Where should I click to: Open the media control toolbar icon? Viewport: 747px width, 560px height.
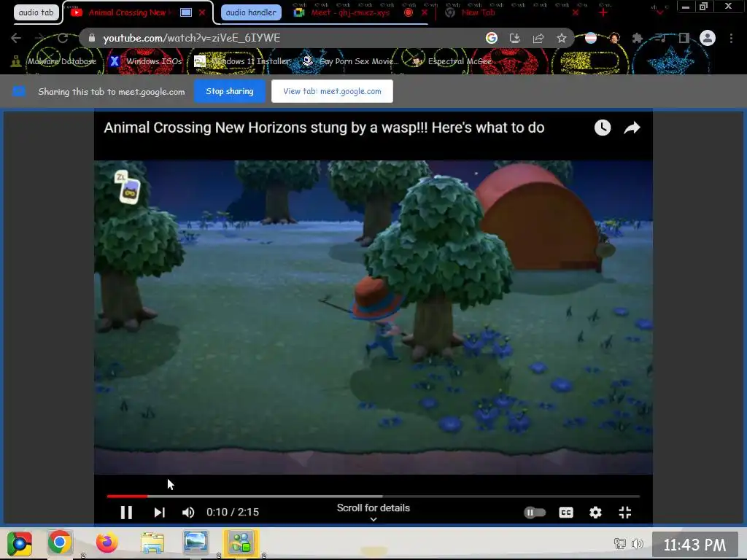pyautogui.click(x=661, y=38)
